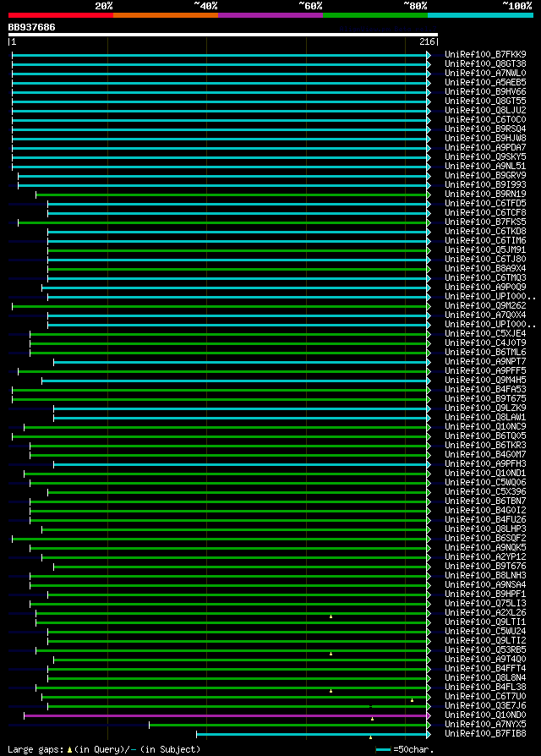Click UniRef100_B4FU26 hit name
Image resolution: width=541 pixels, height=756 pixels.
click(485, 520)
